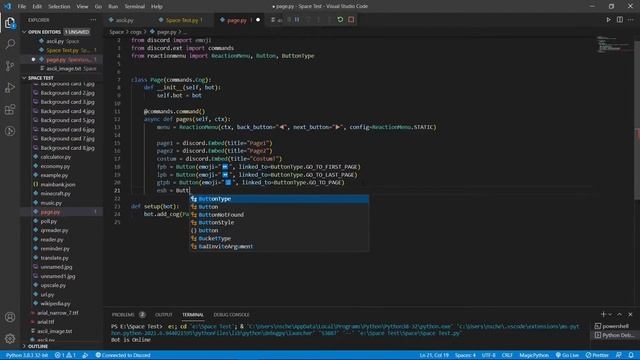Open the notifications bell in status bar
Image resolution: width=640 pixels, height=360 pixels.
click(x=631, y=355)
